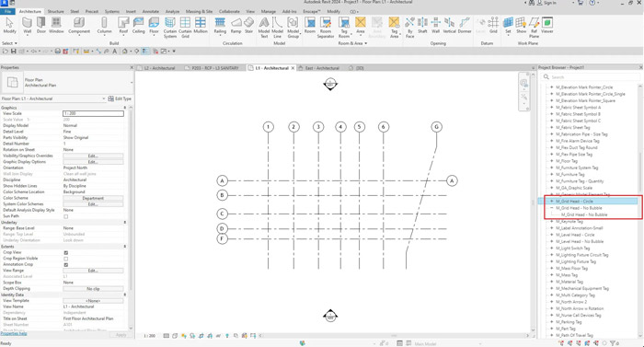The width and height of the screenshot is (644, 347).
Task: Collapse the Underlay properties section
Action: click(125, 223)
